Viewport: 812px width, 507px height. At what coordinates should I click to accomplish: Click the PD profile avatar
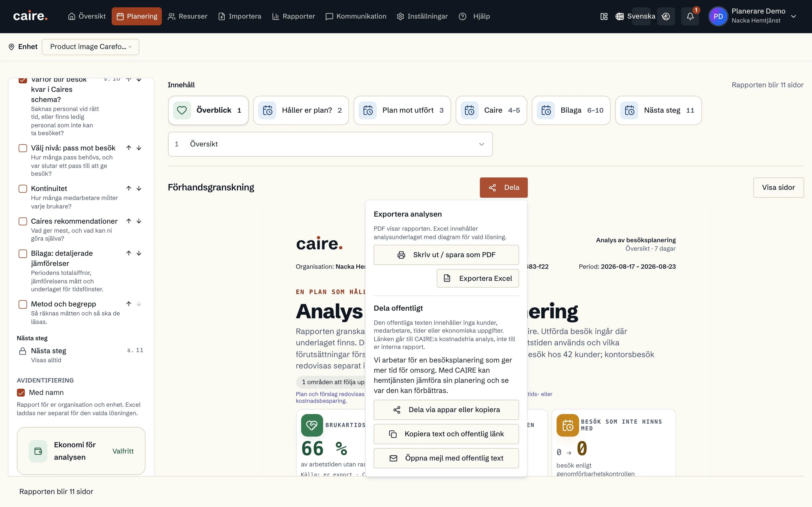(718, 16)
